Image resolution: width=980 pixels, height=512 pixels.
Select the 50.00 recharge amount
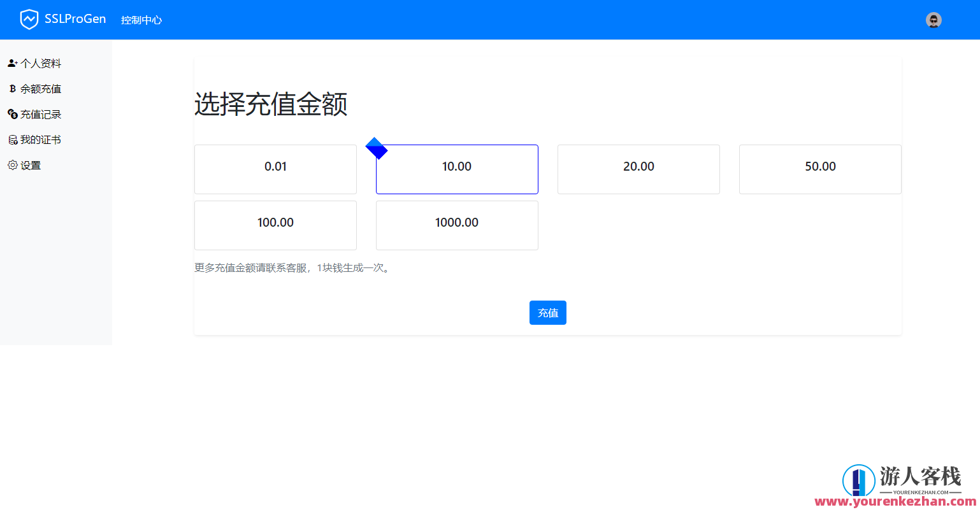[x=820, y=169]
